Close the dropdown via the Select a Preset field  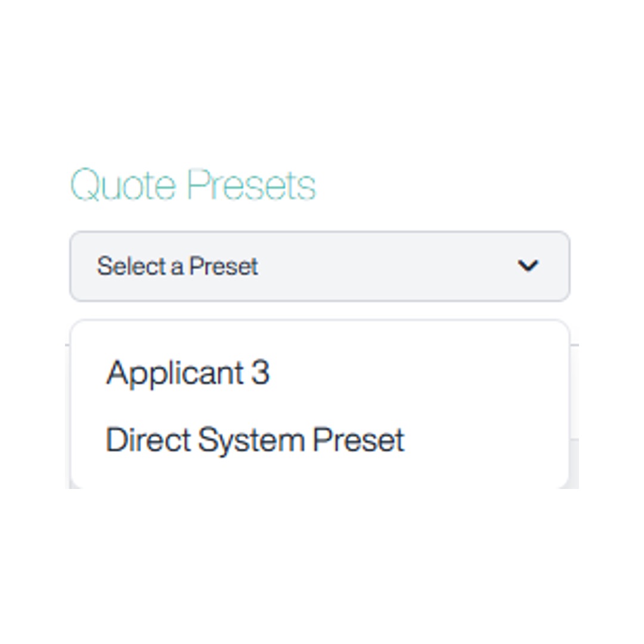point(320,266)
